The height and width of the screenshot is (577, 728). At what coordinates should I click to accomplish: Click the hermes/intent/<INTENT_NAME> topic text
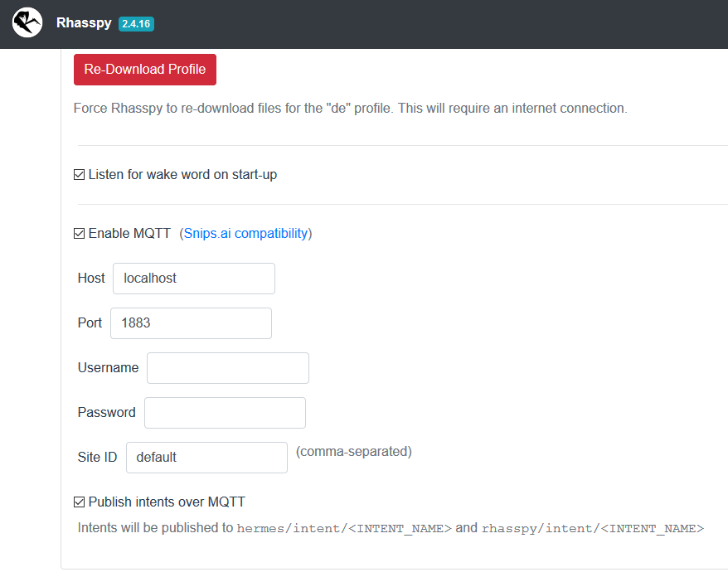pyautogui.click(x=344, y=528)
